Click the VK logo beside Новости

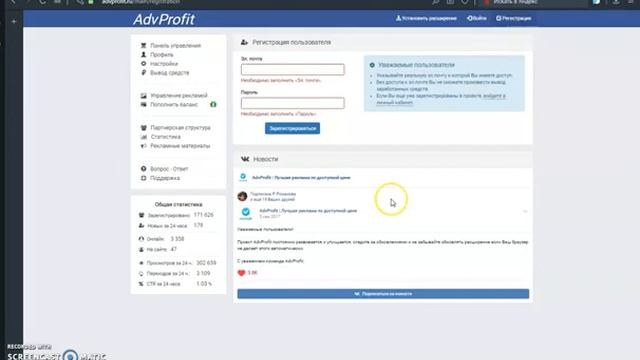245,159
